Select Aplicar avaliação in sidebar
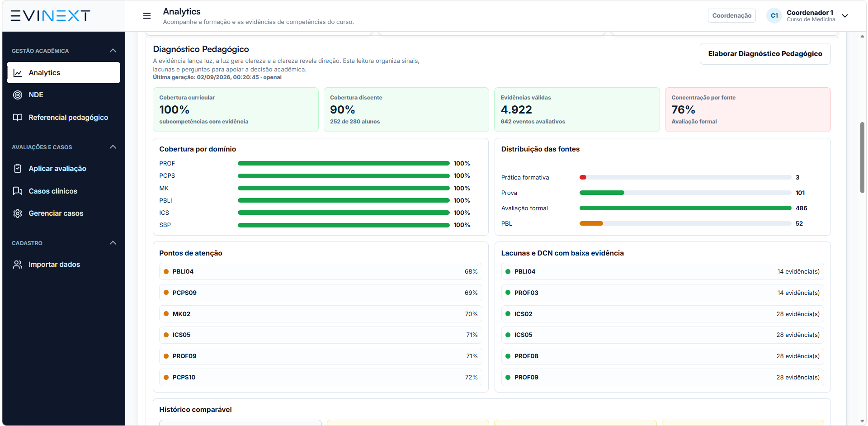The width and height of the screenshot is (868, 426). [x=64, y=169]
